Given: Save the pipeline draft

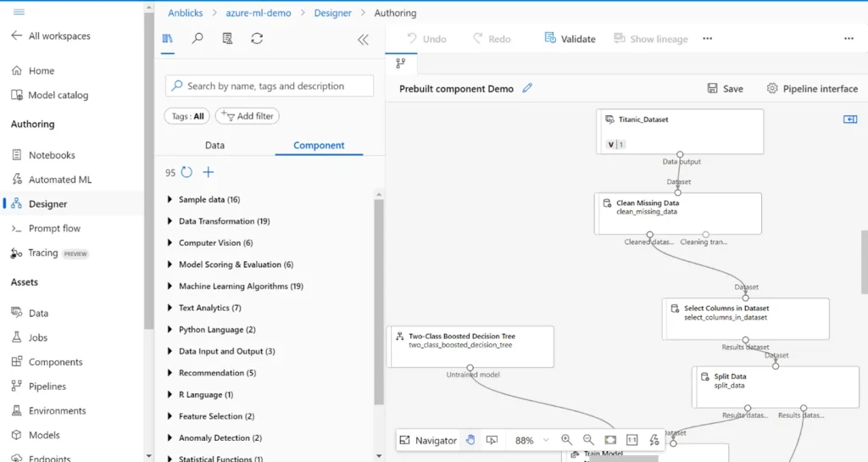Looking at the screenshot, I should [x=725, y=88].
